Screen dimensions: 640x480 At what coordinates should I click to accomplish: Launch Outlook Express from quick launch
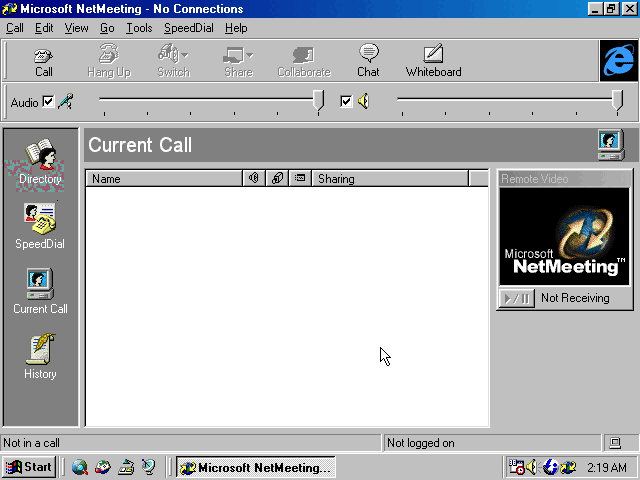click(x=103, y=467)
